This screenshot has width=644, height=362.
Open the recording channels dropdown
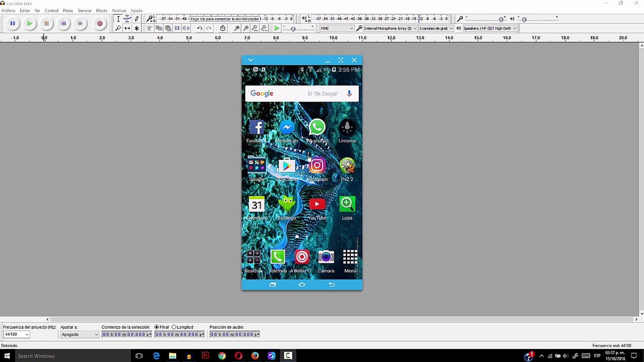point(436,28)
